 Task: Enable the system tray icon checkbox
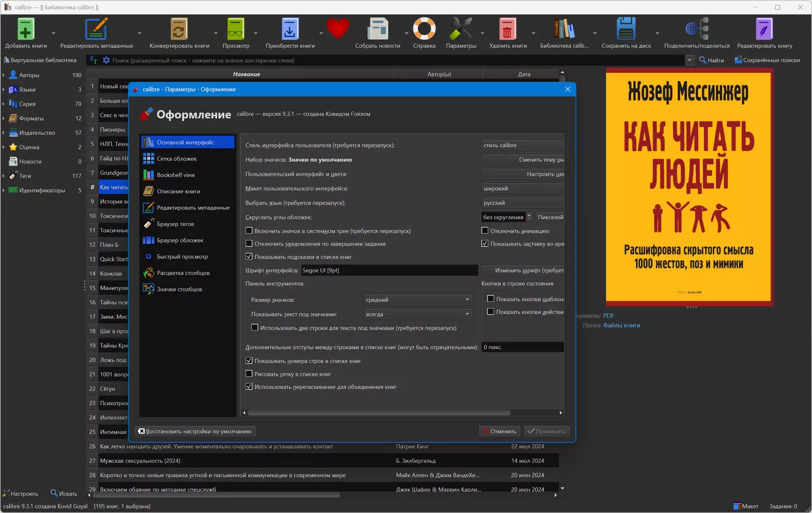pyautogui.click(x=249, y=231)
